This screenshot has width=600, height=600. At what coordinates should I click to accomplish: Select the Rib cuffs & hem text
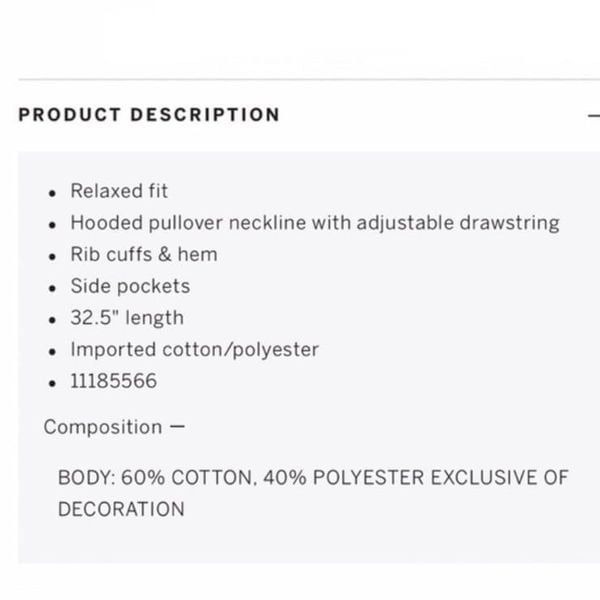[x=144, y=254]
